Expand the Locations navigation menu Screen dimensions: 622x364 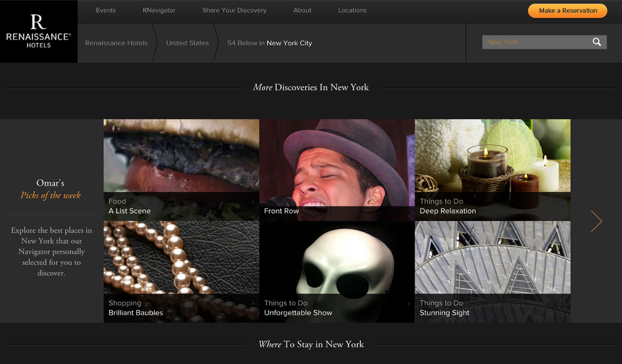point(352,10)
